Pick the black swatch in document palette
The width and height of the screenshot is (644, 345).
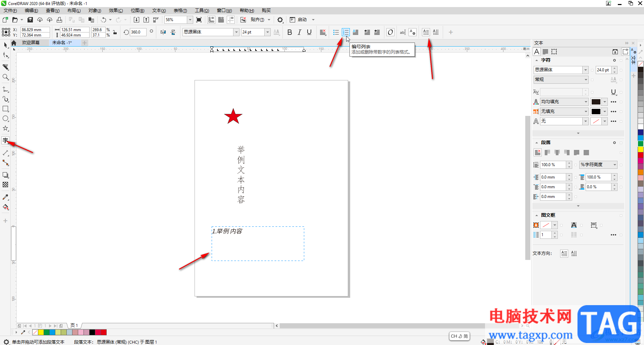coord(92,332)
